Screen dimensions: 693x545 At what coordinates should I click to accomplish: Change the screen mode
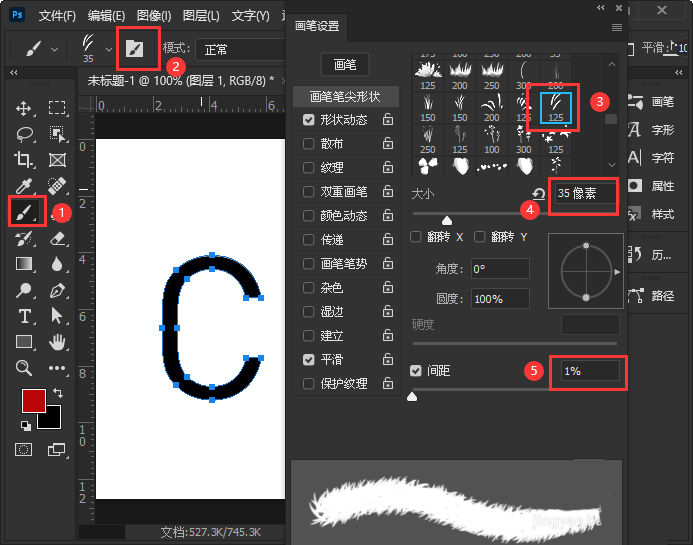coord(56,450)
